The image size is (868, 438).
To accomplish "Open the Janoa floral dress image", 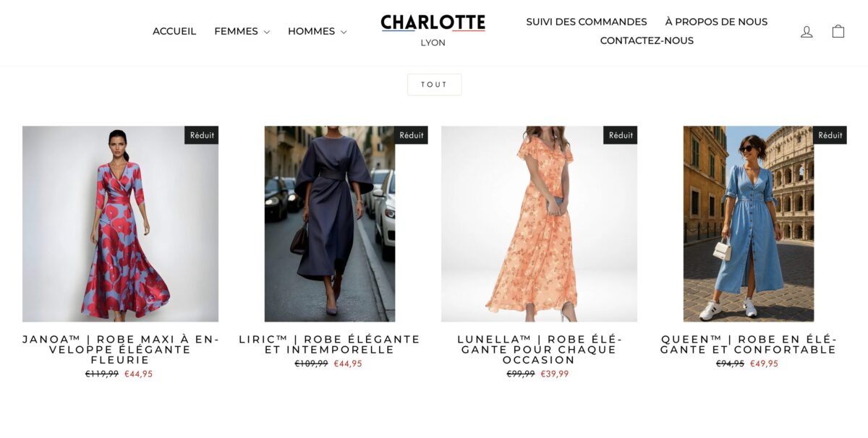I will [x=120, y=224].
